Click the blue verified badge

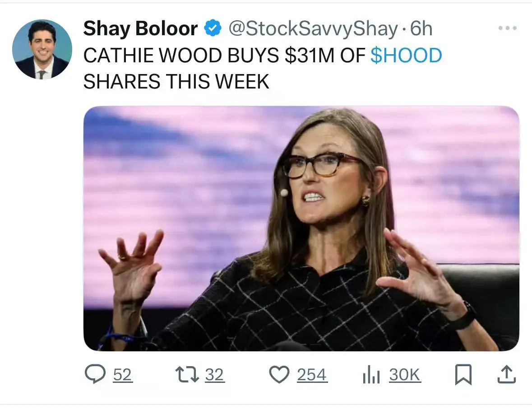(213, 28)
